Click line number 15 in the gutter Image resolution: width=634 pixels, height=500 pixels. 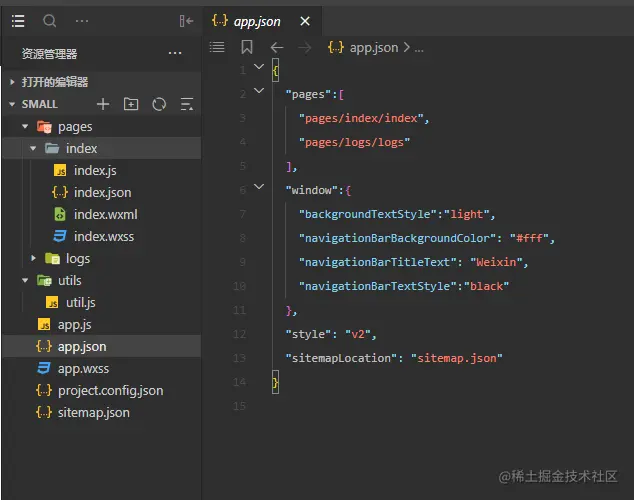pyautogui.click(x=239, y=406)
